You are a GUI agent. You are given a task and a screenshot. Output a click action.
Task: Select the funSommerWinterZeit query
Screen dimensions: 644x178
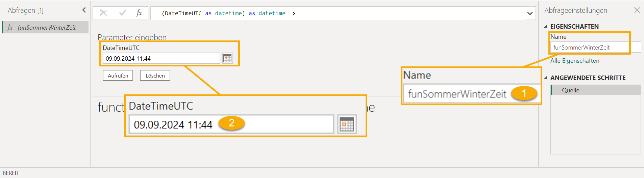tap(46, 28)
